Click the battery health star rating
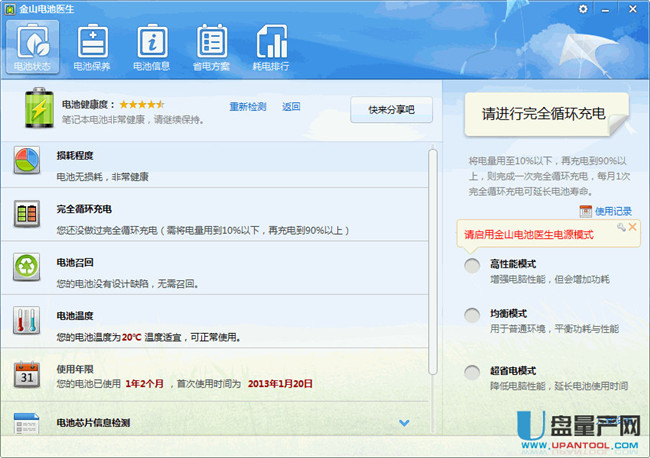This screenshot has height=458, width=650. click(142, 104)
